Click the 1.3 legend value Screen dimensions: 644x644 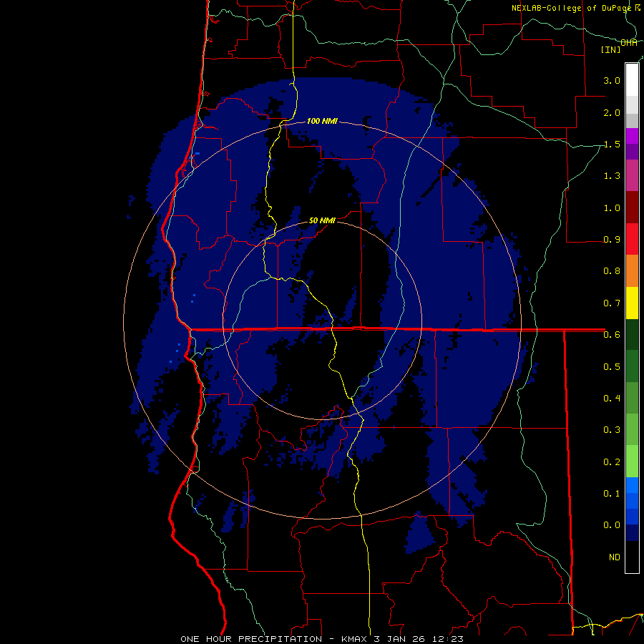tap(612, 176)
